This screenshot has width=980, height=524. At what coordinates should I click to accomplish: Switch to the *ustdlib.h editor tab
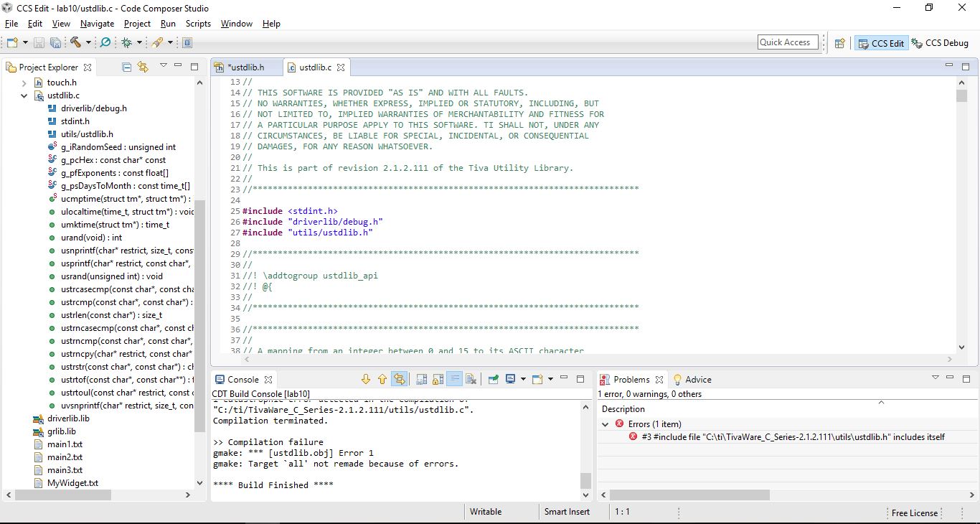[x=245, y=67]
